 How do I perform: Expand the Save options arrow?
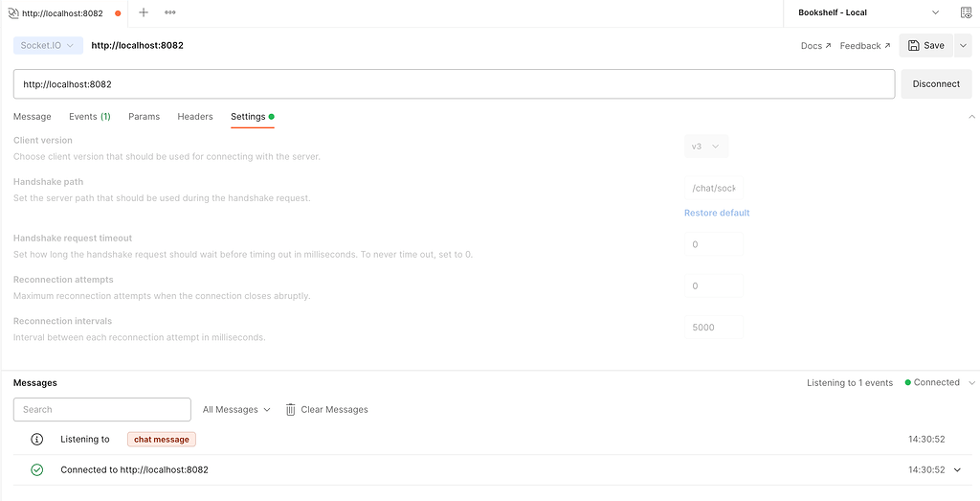click(963, 45)
